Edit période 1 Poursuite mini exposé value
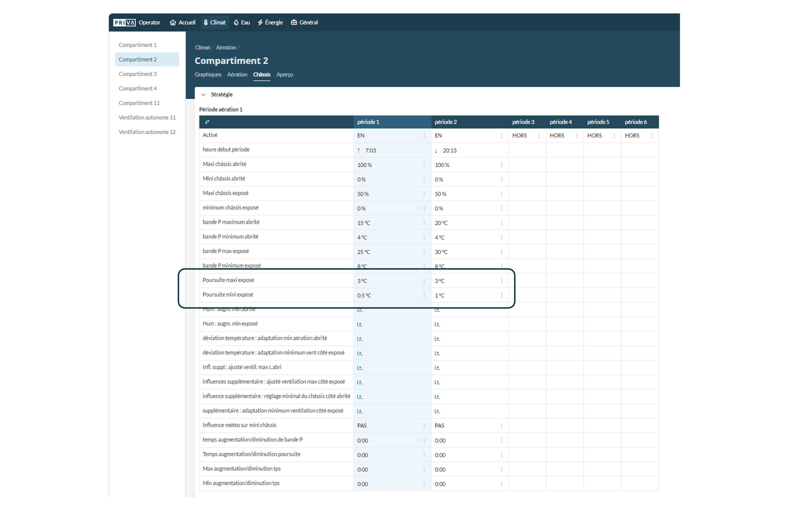 [x=364, y=296]
